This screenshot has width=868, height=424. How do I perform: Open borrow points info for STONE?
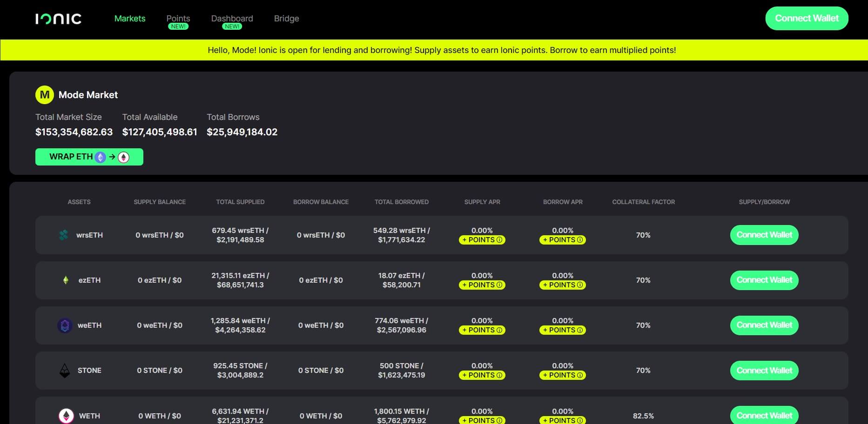point(580,375)
